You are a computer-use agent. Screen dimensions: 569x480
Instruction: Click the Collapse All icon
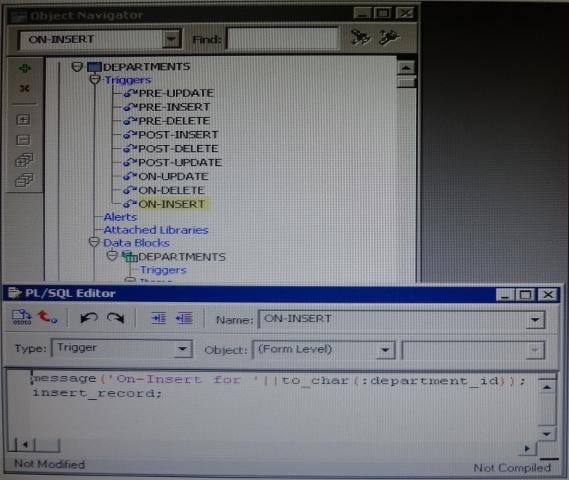[x=24, y=180]
